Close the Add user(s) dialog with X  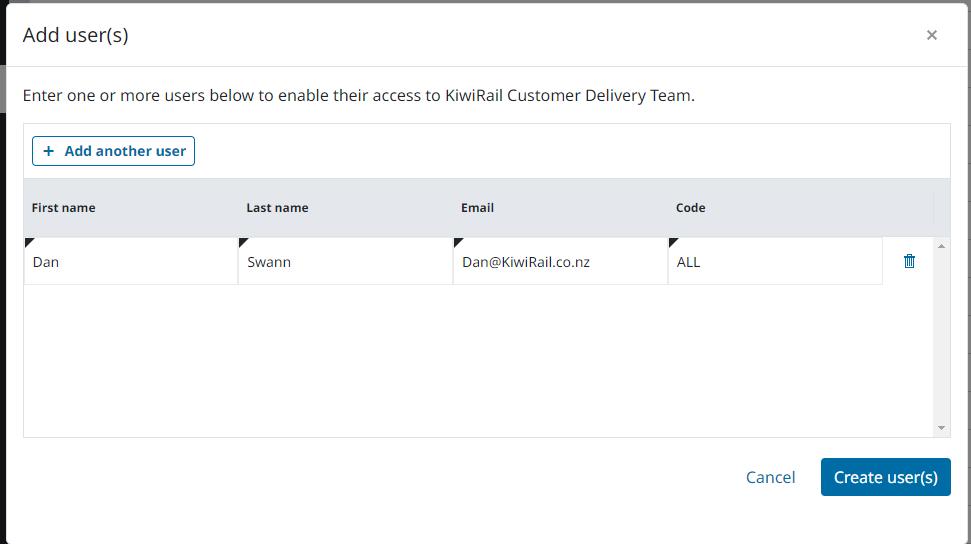tap(931, 35)
